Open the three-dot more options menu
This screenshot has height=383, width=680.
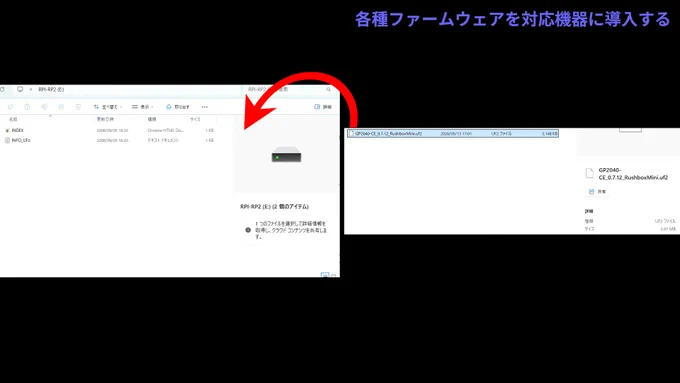click(x=205, y=107)
